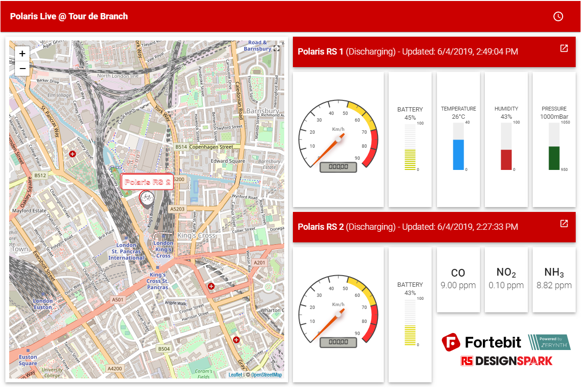Open the clock history icon in header
581x392 pixels.
(x=558, y=16)
